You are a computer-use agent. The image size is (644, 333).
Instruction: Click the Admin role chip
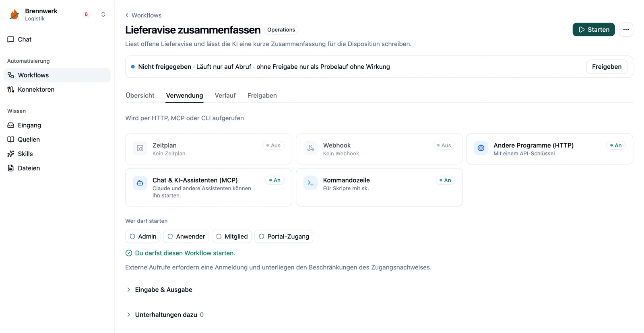[x=143, y=237]
